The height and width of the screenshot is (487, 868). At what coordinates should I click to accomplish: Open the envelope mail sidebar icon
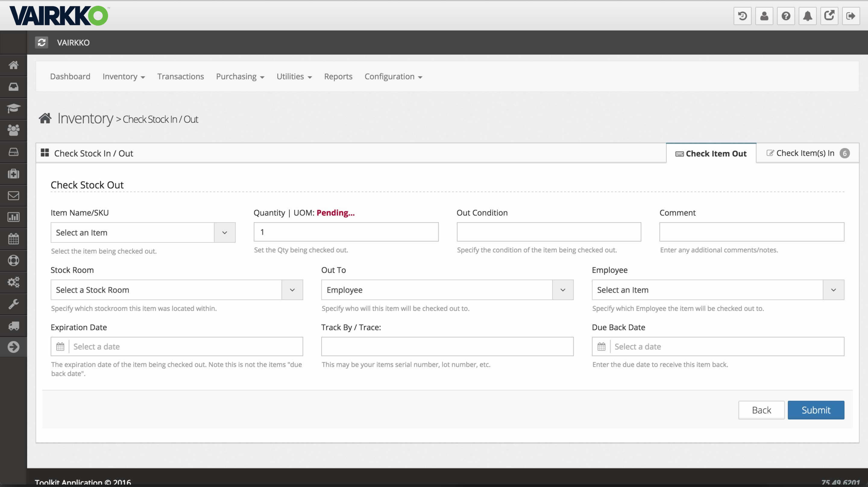[14, 195]
